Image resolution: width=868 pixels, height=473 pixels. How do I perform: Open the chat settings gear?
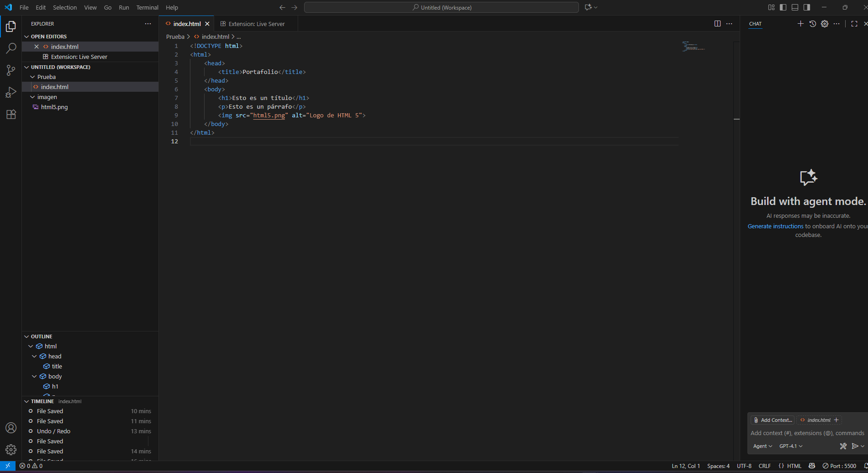pyautogui.click(x=825, y=24)
